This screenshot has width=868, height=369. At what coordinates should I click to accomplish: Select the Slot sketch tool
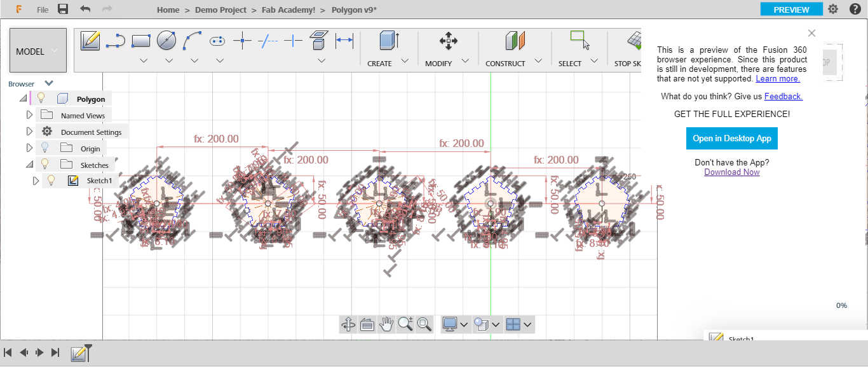point(217,41)
